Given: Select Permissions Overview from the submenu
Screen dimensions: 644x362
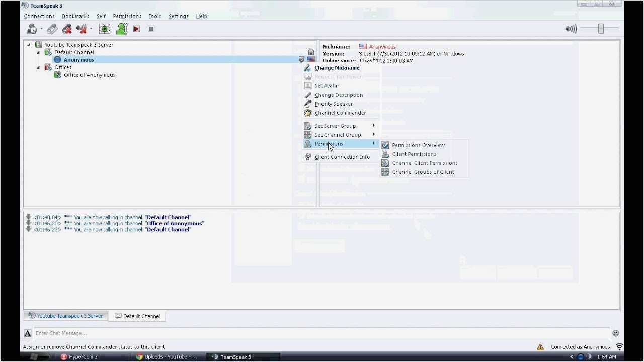Looking at the screenshot, I should tap(418, 145).
